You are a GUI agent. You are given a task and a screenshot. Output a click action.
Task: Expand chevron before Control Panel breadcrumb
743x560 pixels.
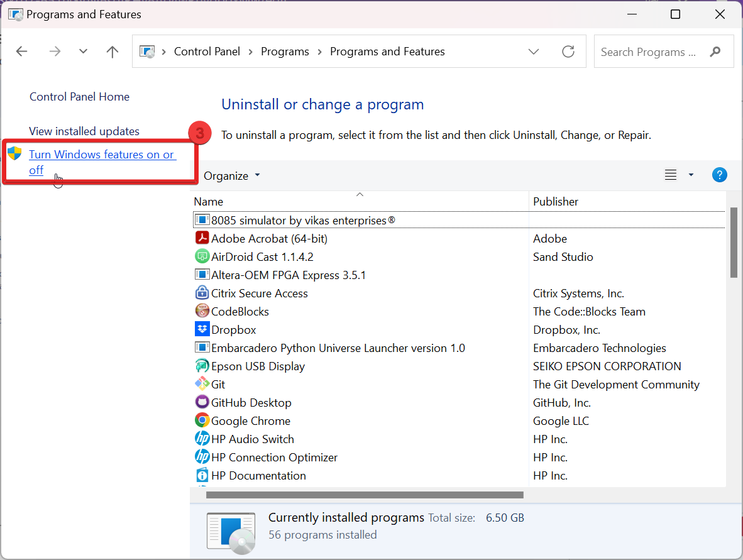point(164,52)
